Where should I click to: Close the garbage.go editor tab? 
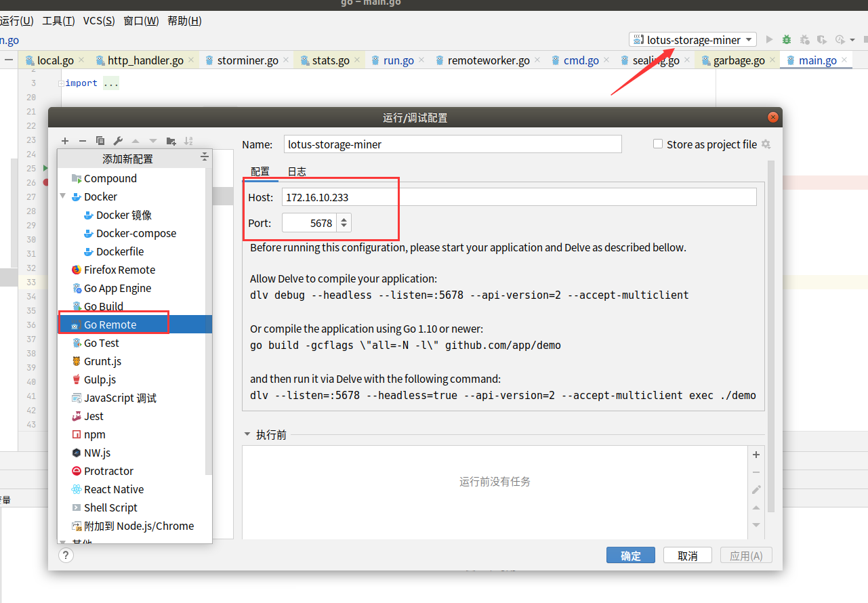point(772,60)
